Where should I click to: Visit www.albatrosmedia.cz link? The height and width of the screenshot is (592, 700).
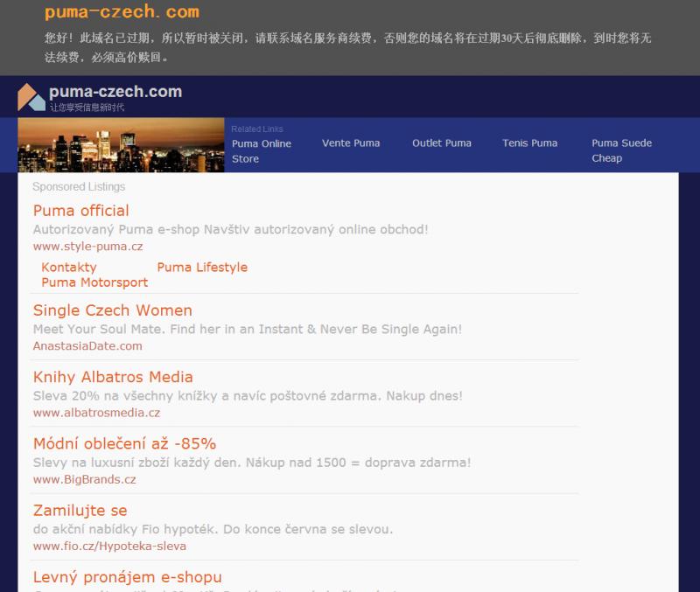tap(96, 413)
